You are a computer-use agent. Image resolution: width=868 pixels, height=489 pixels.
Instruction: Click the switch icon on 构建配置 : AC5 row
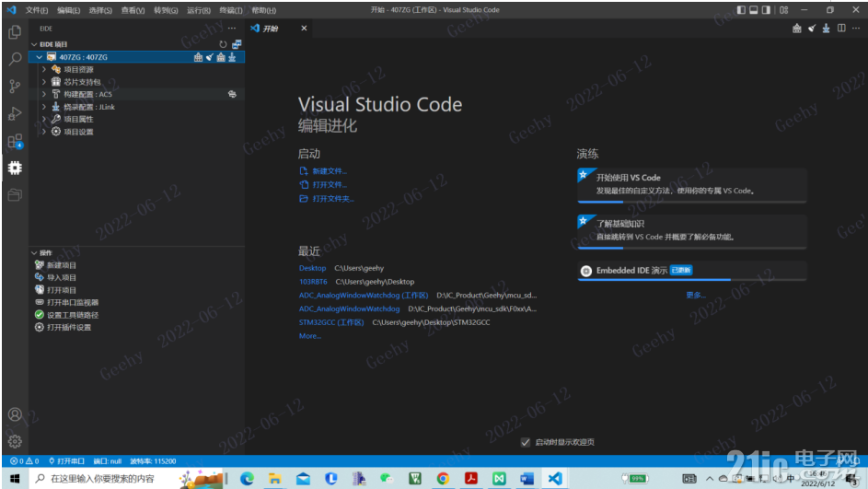coord(232,94)
